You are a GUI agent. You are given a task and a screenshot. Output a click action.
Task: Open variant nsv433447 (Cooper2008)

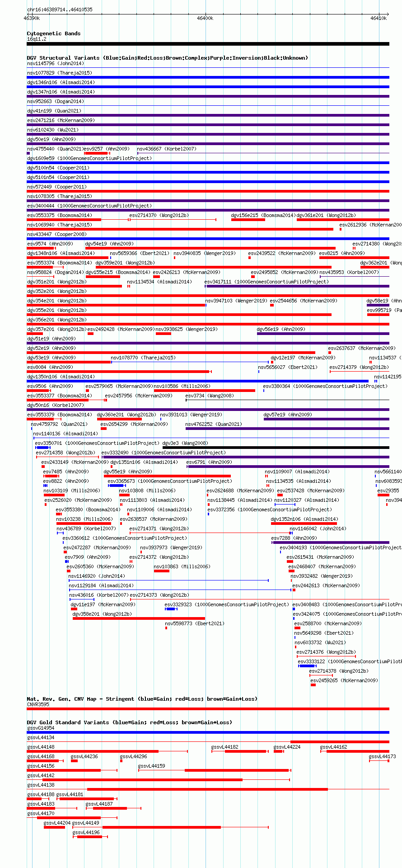point(57,234)
